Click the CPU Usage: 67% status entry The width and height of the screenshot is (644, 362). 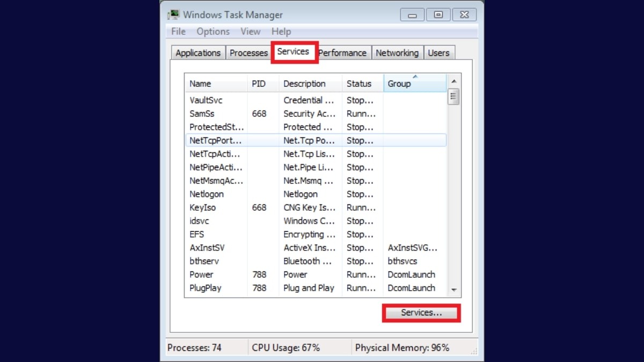(286, 348)
